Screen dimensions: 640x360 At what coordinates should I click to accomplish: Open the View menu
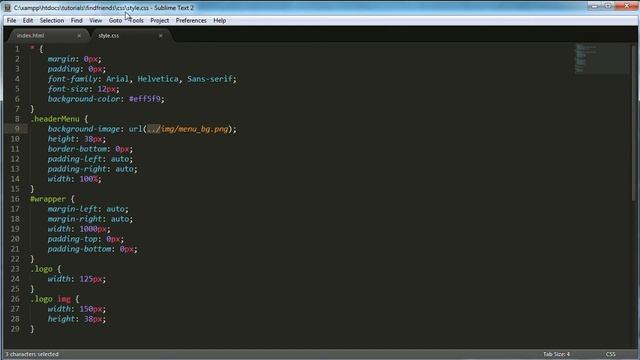pos(96,20)
